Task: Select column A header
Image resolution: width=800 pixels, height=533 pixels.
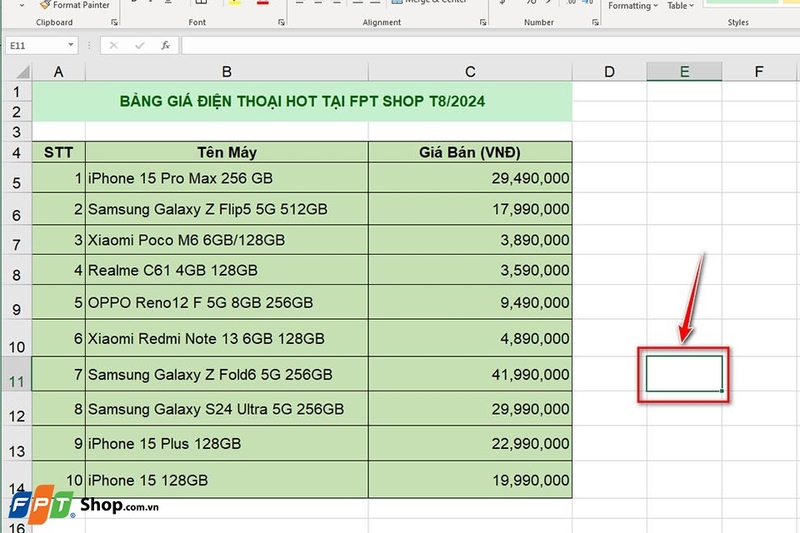Action: pyautogui.click(x=59, y=71)
